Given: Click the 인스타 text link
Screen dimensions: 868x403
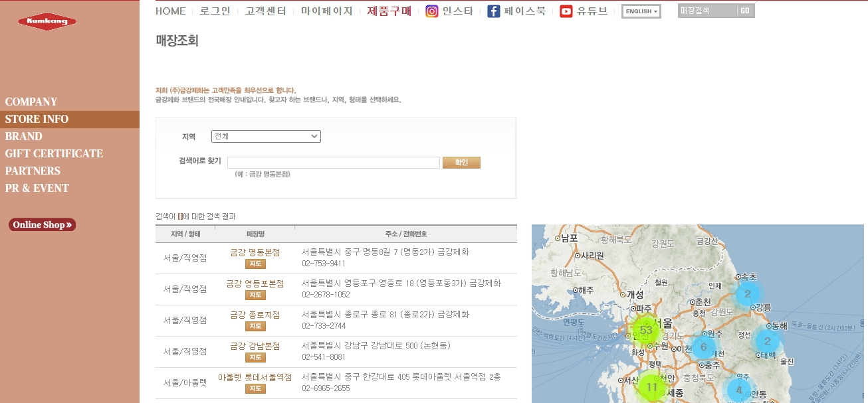Looking at the screenshot, I should click(x=458, y=11).
